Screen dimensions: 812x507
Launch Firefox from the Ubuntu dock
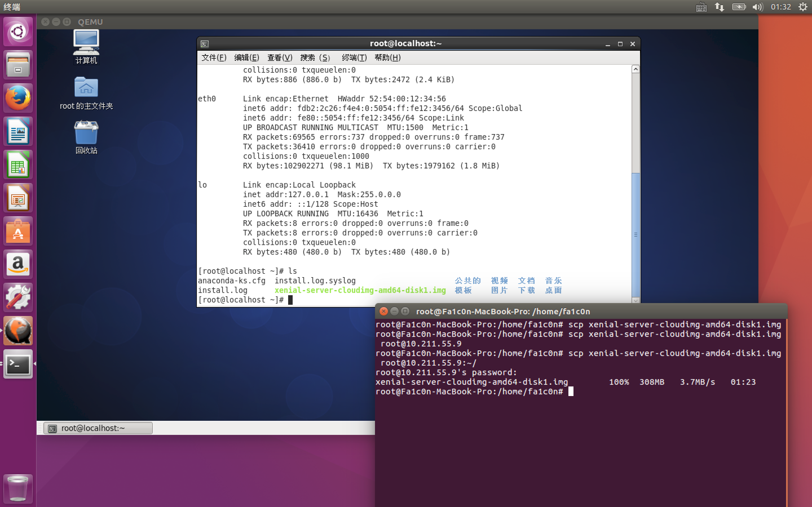(x=18, y=98)
